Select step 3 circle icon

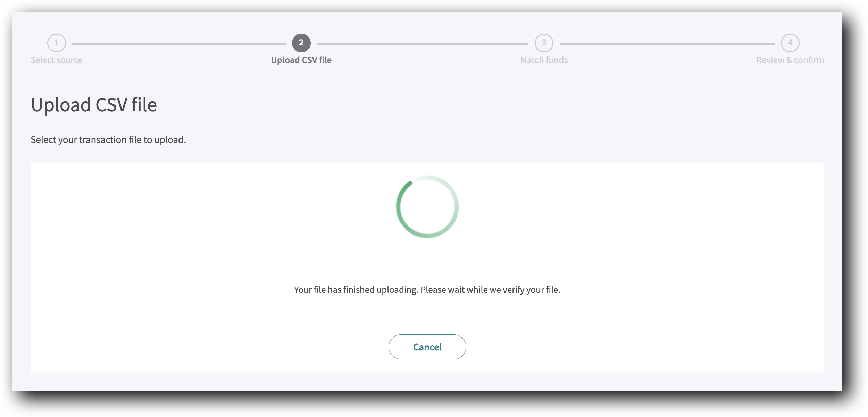click(x=544, y=43)
